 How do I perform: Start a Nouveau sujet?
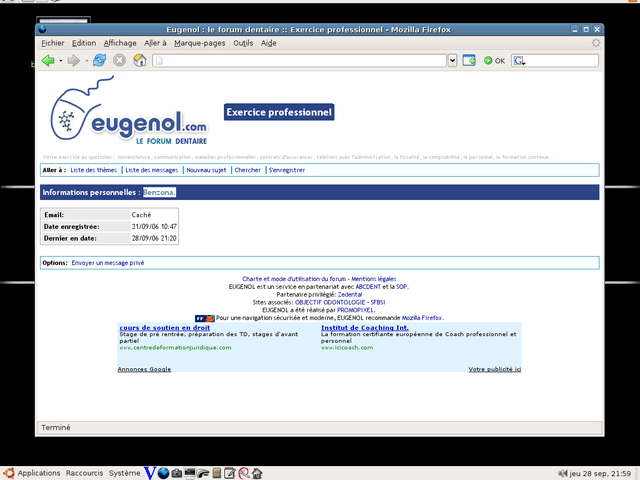tap(206, 170)
